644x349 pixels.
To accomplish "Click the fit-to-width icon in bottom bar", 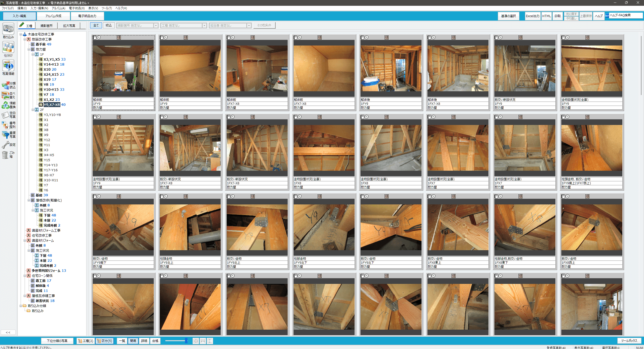I will [203, 341].
